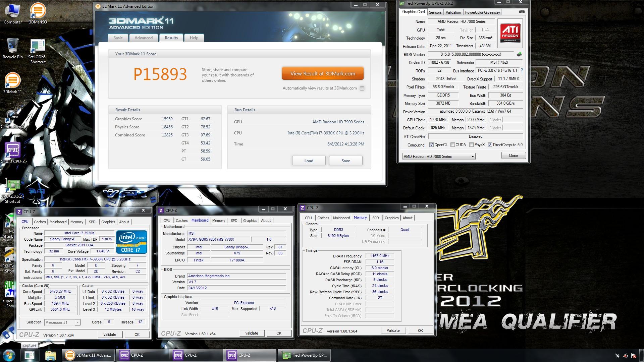Click OK in the Mainboard CPU-Z window
This screenshot has width=644, height=362.
point(279,333)
